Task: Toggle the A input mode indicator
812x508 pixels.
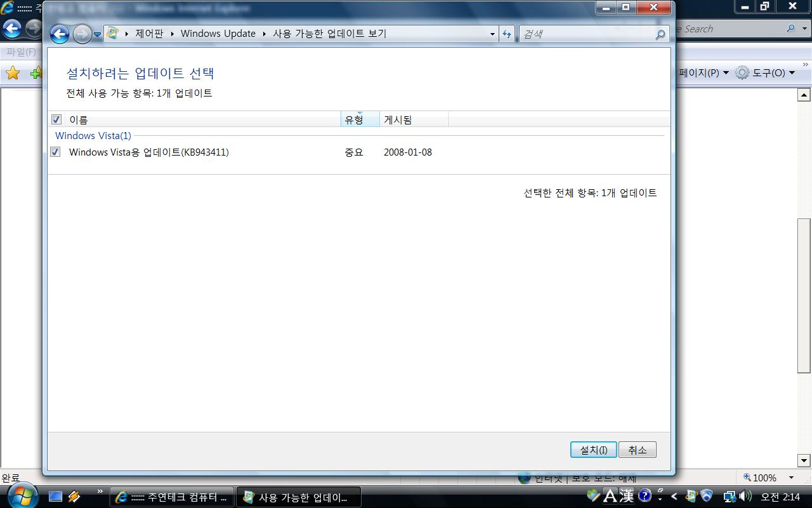Action: [x=610, y=496]
